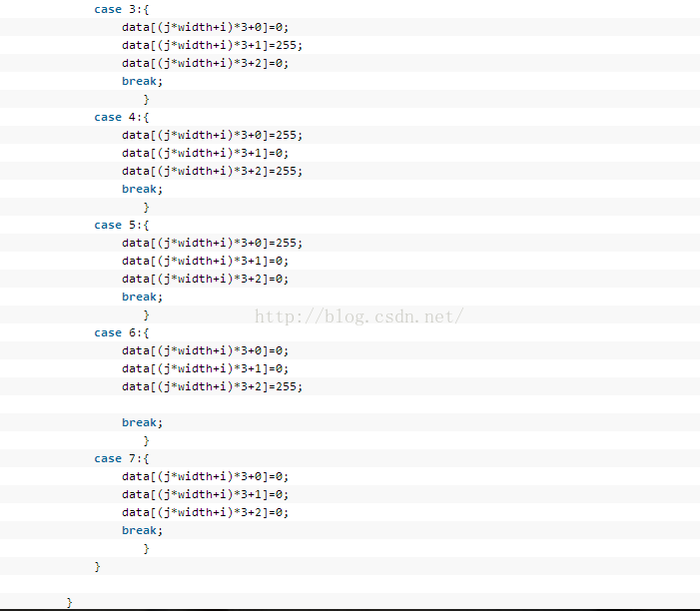Select 'data[(j*width+i)*3+1]=0;' under case 5
This screenshot has width=700, height=611.
206,262
